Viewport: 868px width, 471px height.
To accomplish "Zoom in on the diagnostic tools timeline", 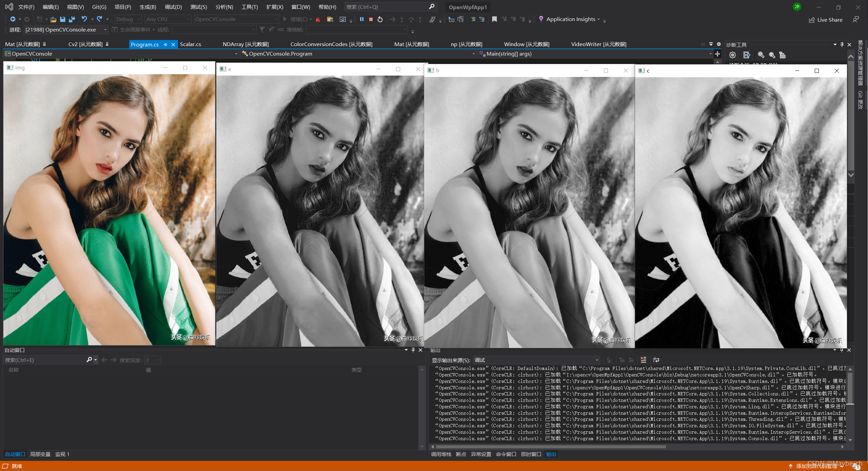I will 761,55.
